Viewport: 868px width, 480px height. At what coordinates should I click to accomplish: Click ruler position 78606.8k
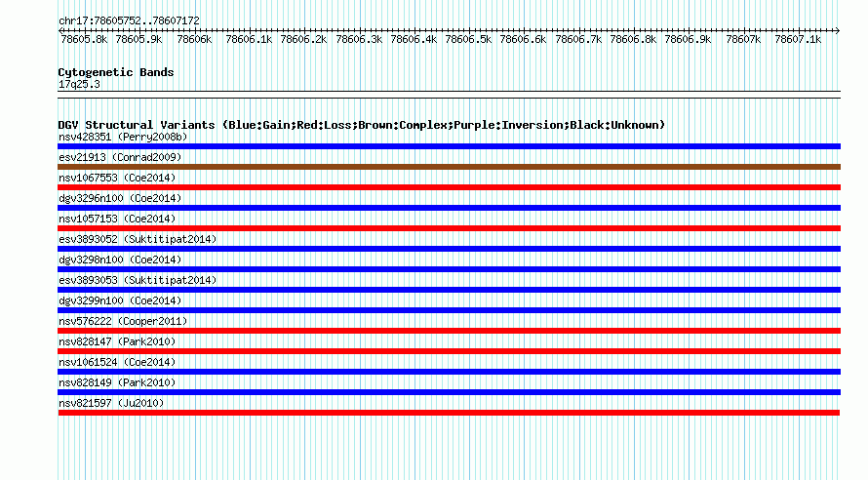click(x=633, y=39)
